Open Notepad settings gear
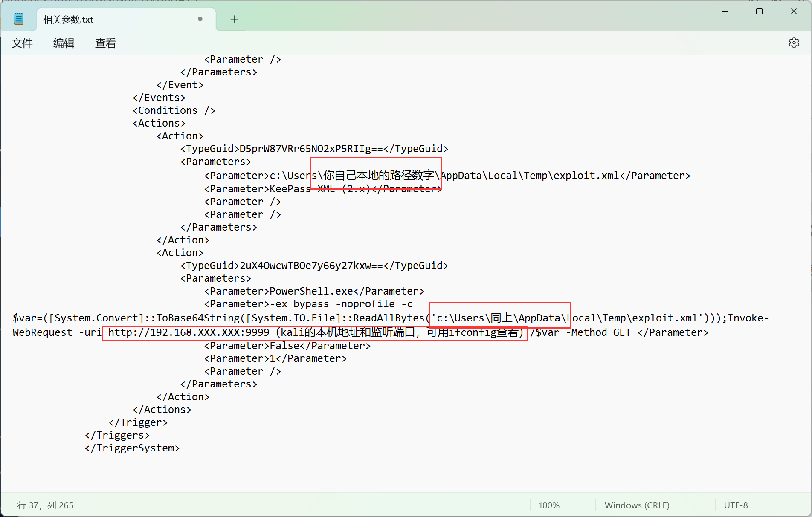This screenshot has height=517, width=812. 794,43
